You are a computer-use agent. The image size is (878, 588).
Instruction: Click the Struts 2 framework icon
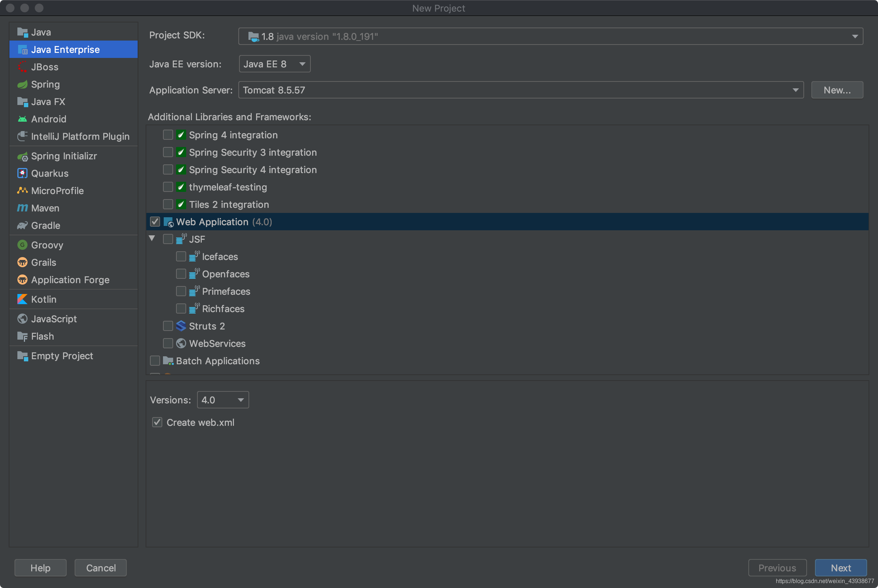(181, 326)
